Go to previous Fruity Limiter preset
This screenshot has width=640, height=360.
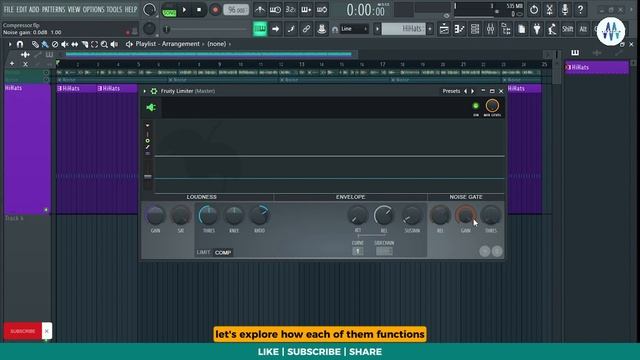click(465, 91)
